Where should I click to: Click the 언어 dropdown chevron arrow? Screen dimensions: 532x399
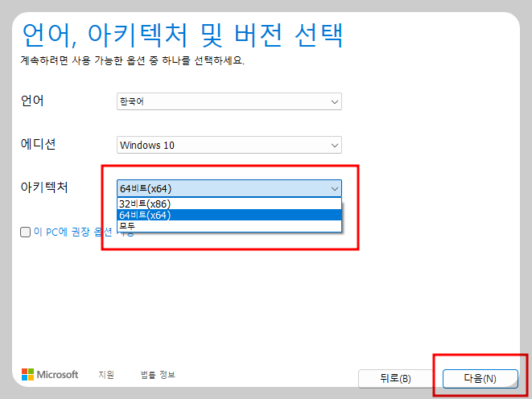tap(335, 101)
